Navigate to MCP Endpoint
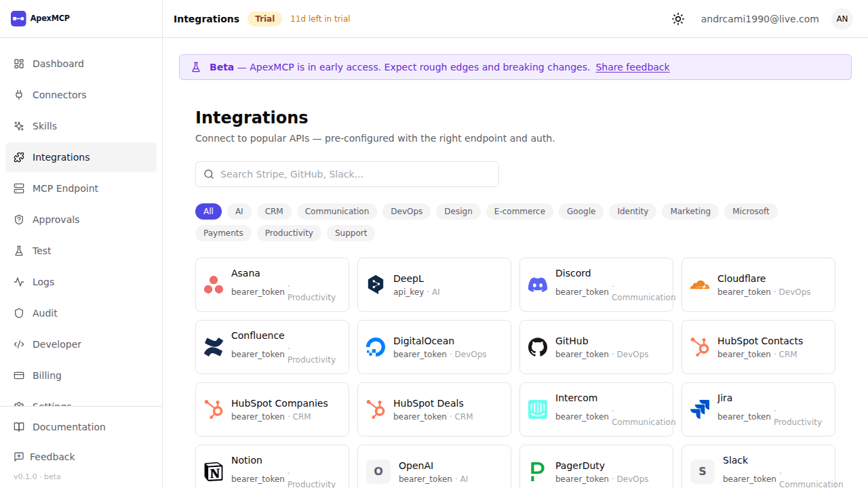 tap(81, 188)
